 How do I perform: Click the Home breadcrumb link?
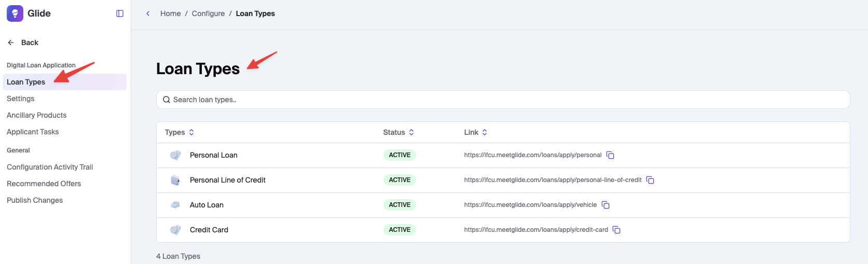(170, 13)
